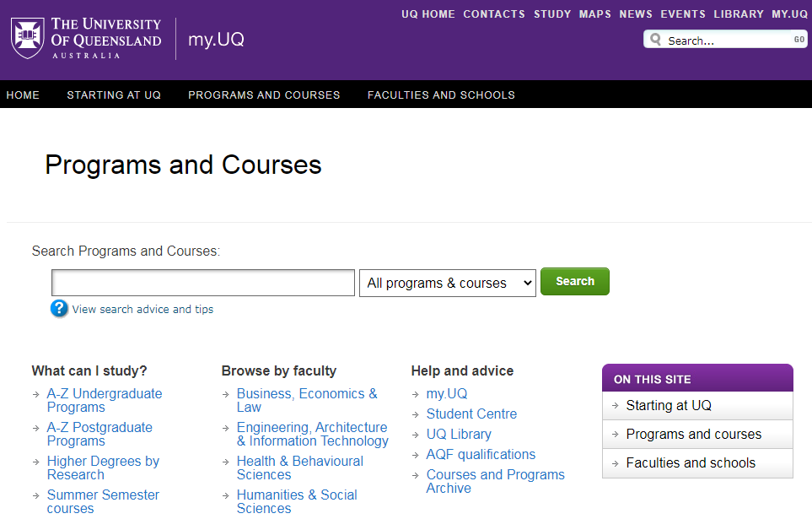Open STUDY in the top bar

552,14
